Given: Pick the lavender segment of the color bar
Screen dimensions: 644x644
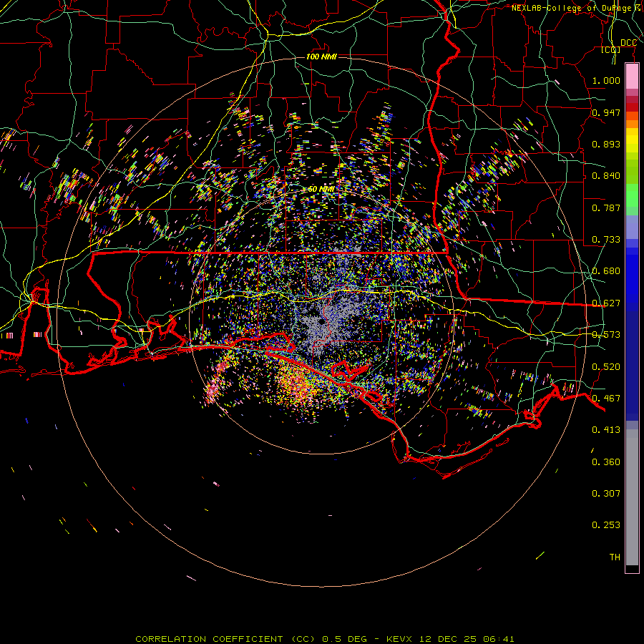Looking at the screenshot, I should point(632,227).
